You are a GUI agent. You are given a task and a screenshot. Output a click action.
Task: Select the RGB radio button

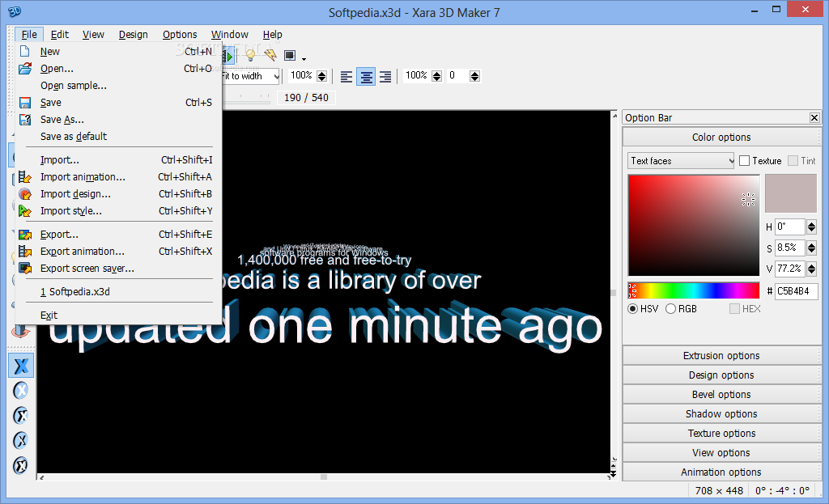[670, 308]
